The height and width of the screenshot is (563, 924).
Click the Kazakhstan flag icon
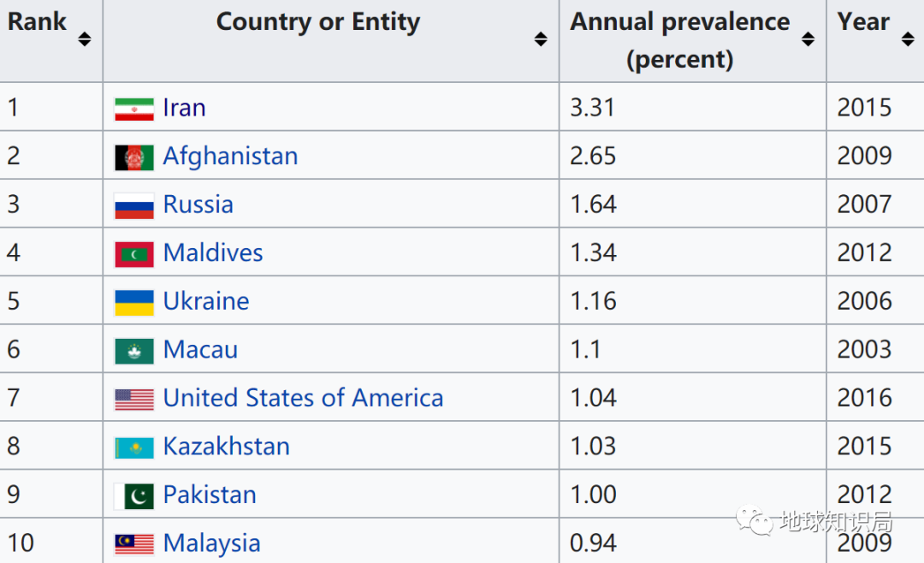pos(133,447)
